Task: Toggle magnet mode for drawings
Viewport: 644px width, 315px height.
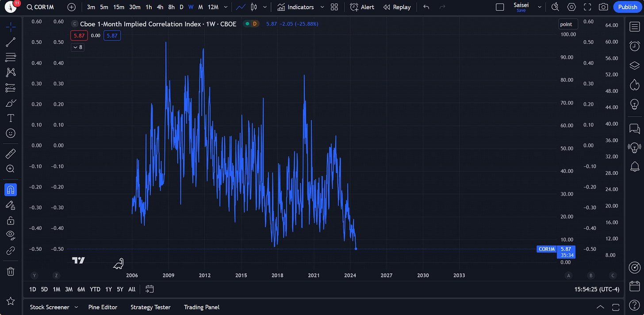Action: click(11, 190)
